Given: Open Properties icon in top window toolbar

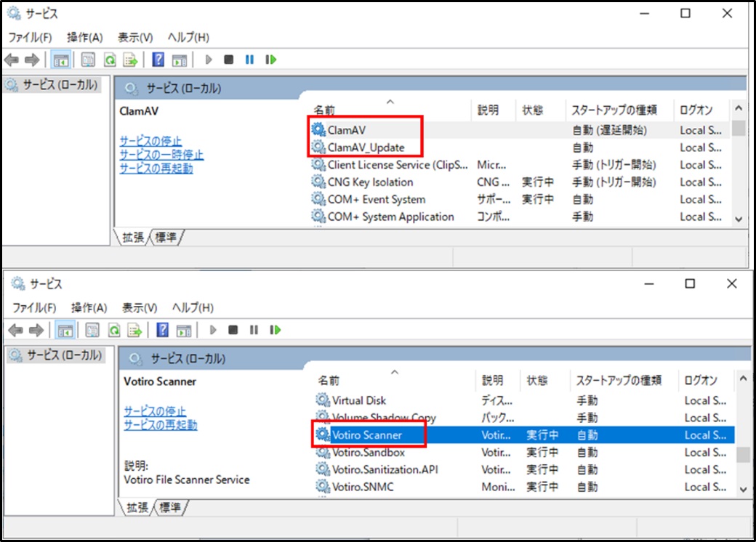Looking at the screenshot, I should pos(88,60).
